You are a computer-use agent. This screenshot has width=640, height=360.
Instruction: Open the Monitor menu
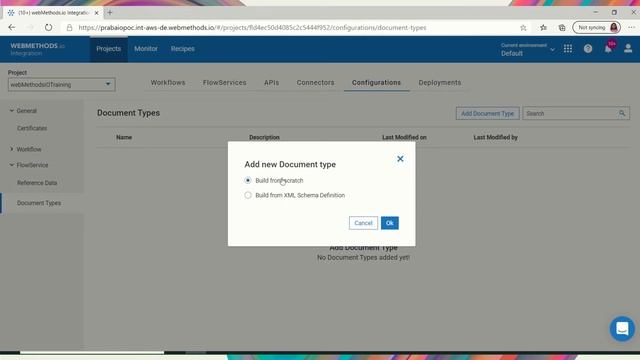146,49
